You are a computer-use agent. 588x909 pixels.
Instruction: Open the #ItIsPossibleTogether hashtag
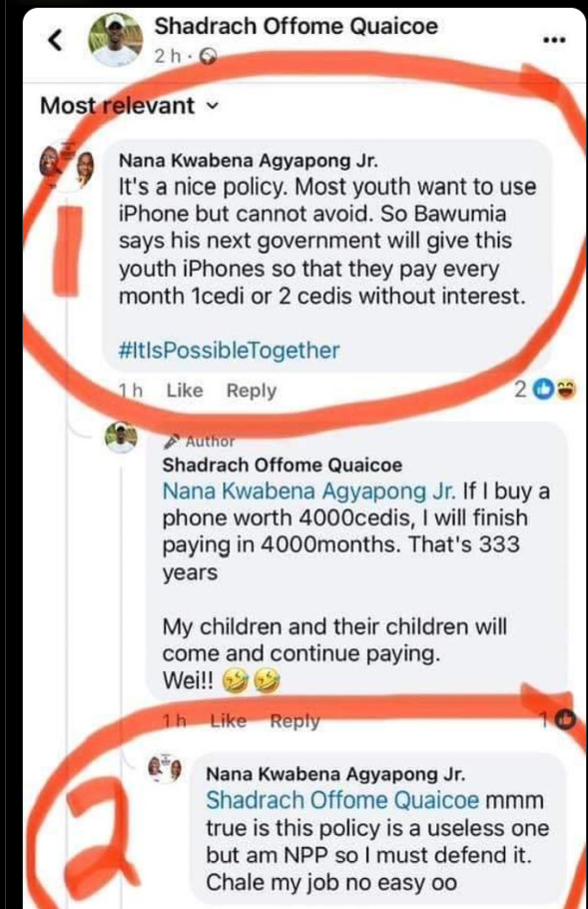(229, 351)
